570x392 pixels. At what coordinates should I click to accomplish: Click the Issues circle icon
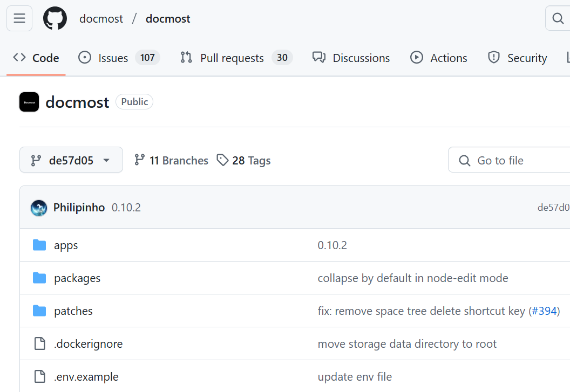tap(85, 58)
